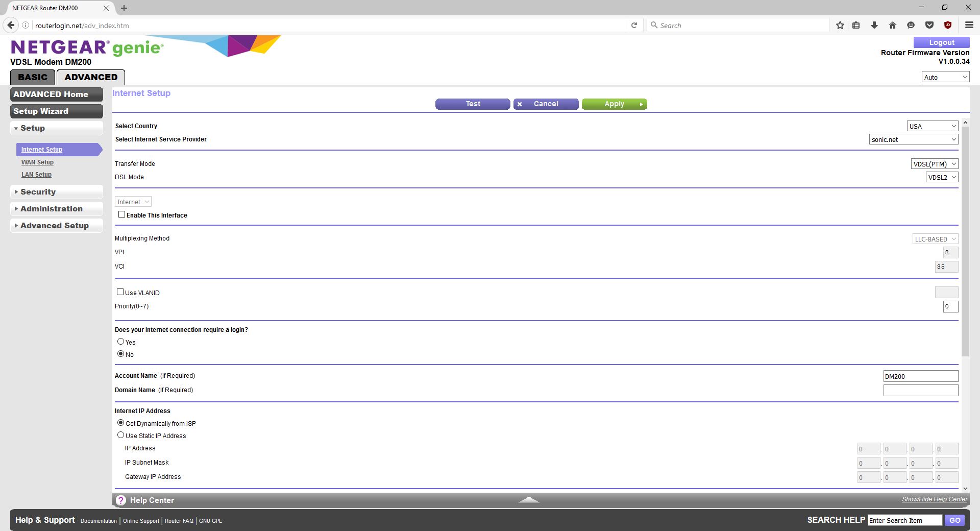Open the Internet Service Provider dropdown
Viewport: 980px width, 531px height.
tap(914, 139)
